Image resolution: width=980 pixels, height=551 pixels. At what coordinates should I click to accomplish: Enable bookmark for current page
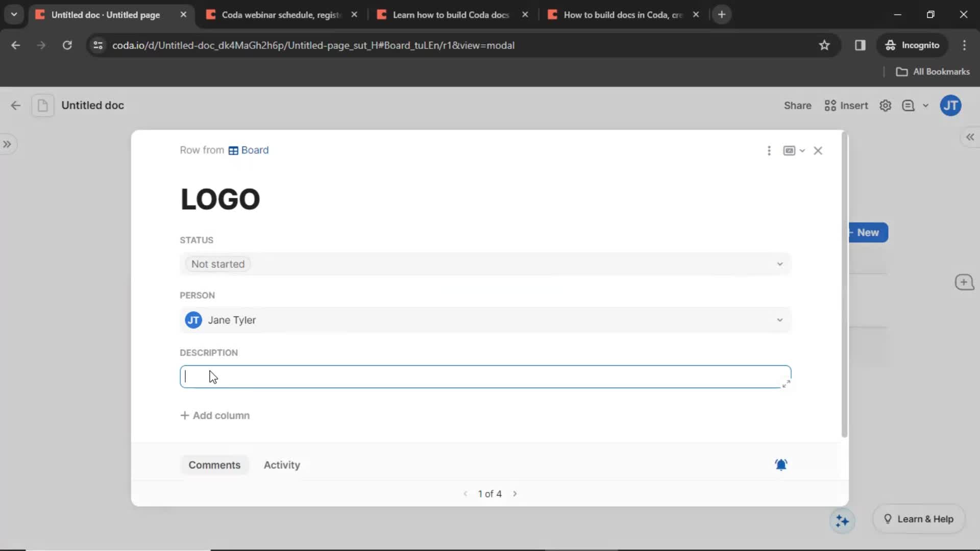click(824, 45)
